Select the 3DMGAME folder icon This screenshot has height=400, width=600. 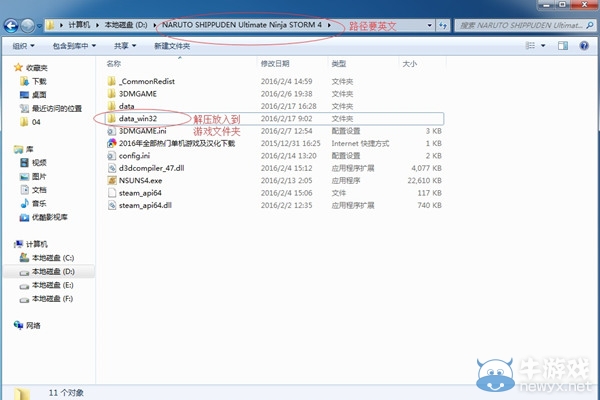click(111, 94)
